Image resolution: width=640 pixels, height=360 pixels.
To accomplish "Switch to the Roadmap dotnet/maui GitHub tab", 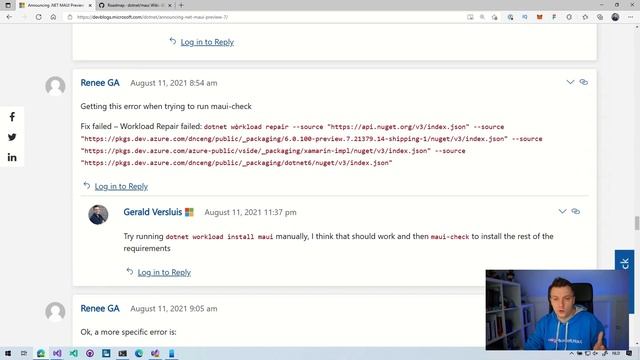I will coord(135,5).
